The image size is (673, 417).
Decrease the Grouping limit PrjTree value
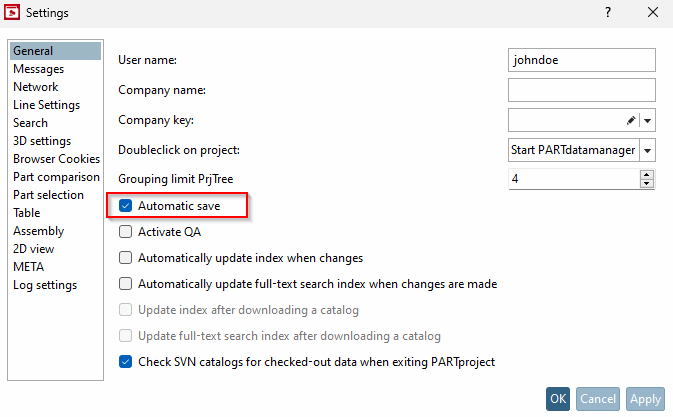(x=646, y=184)
